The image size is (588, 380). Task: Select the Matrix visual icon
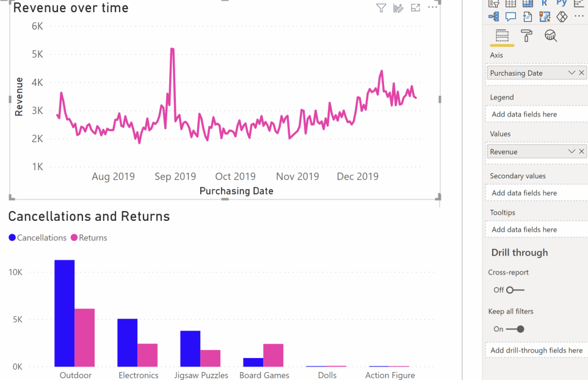(x=527, y=3)
